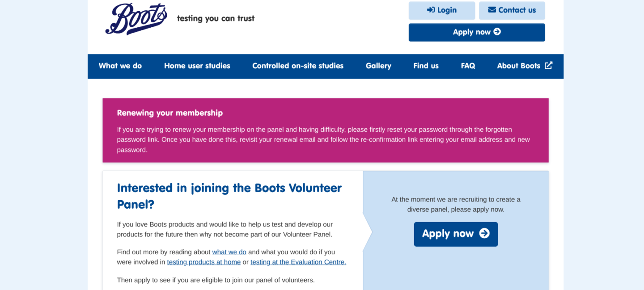Click the Apply now button in recruiting panel
This screenshot has width=644, height=290.
tap(456, 234)
